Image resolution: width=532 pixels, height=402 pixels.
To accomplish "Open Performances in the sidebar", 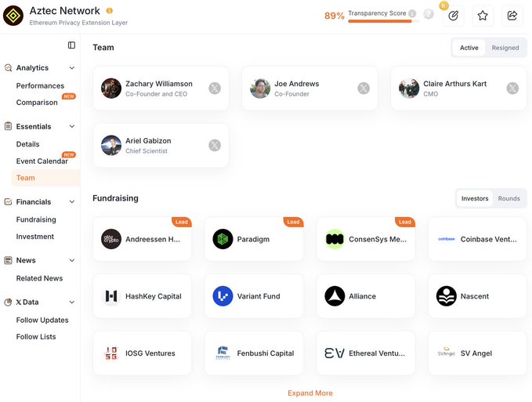I will click(x=40, y=86).
